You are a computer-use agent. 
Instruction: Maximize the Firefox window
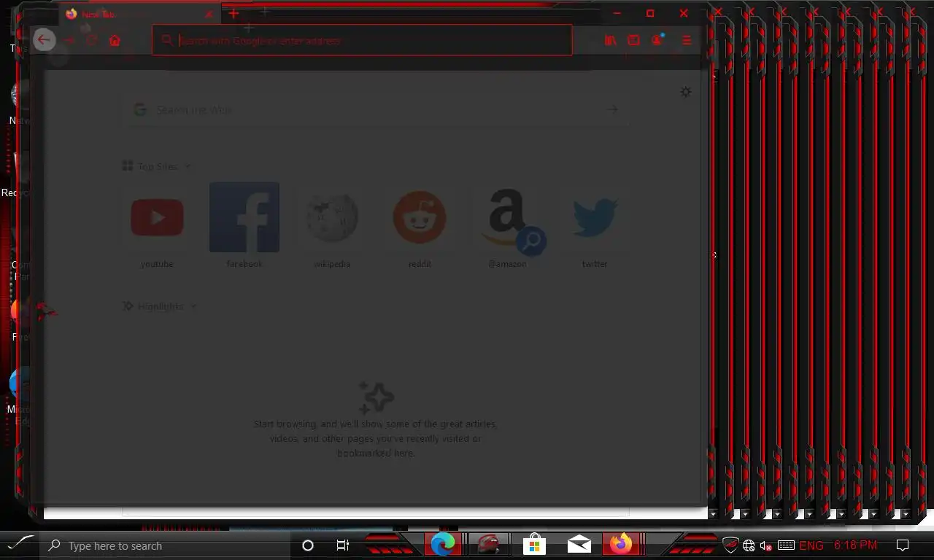(x=650, y=13)
